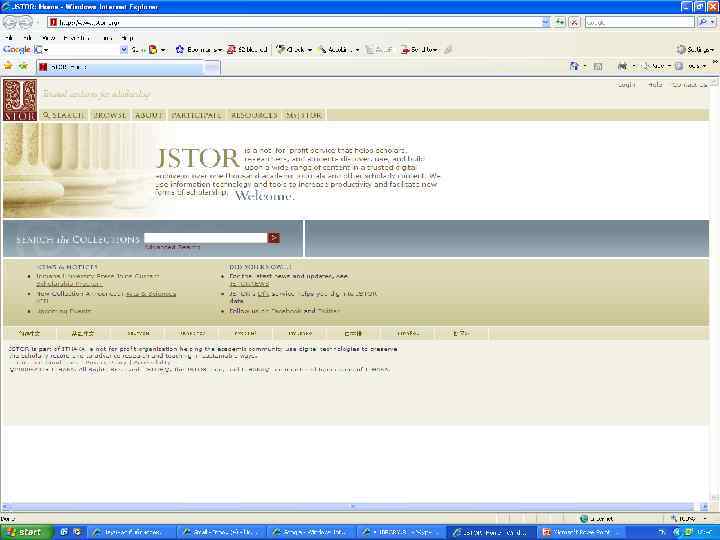Go forward with the browser Forward arrow
Viewport: 720px width, 540px height.
26,22
